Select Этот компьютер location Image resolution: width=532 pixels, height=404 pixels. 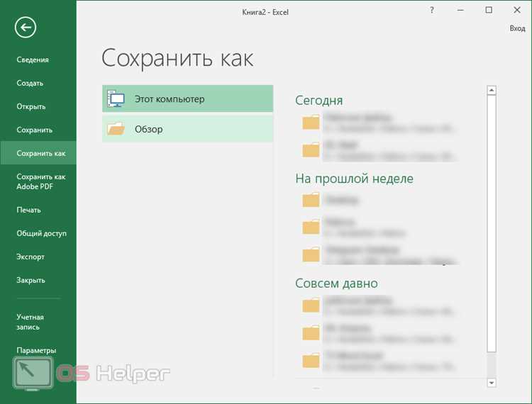(x=188, y=99)
